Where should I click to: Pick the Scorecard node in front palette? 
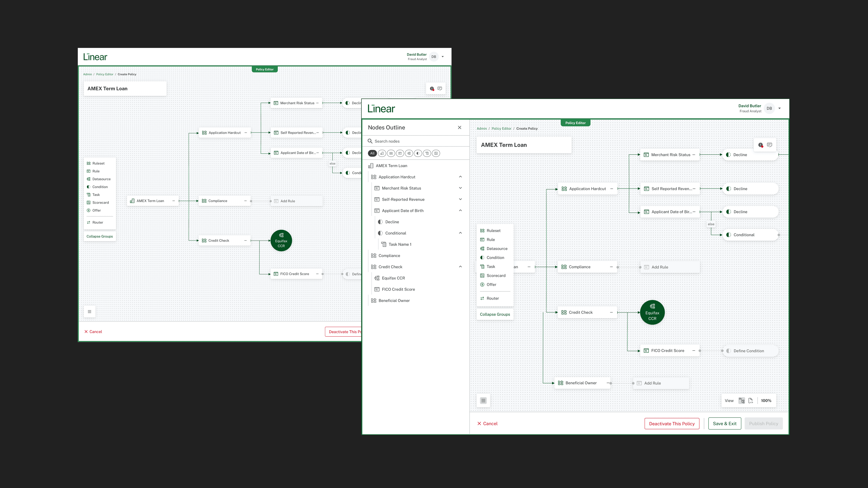pyautogui.click(x=496, y=275)
